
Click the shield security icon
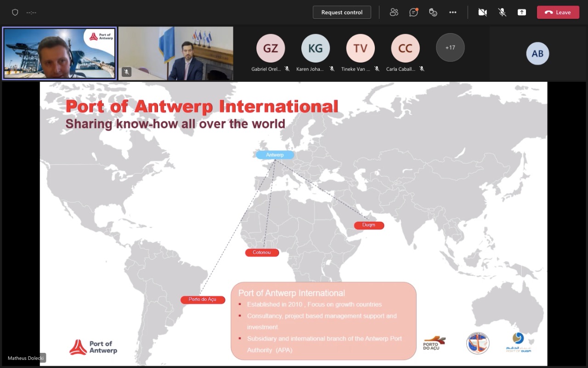pos(15,12)
